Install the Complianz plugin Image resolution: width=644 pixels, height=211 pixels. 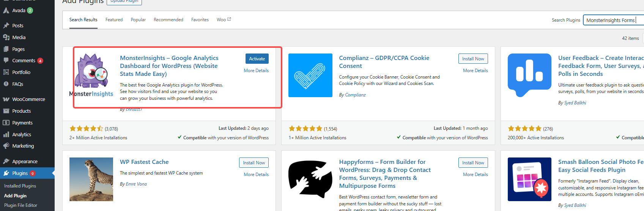(x=473, y=59)
